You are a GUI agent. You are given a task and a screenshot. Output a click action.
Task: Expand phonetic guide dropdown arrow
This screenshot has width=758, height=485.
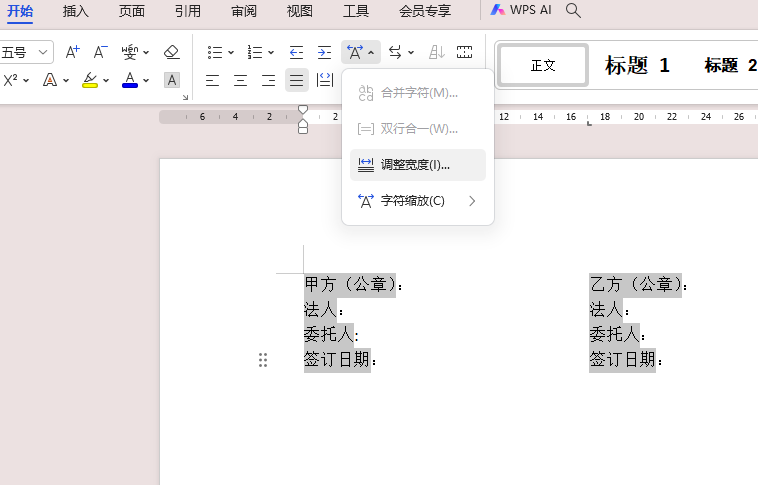146,52
